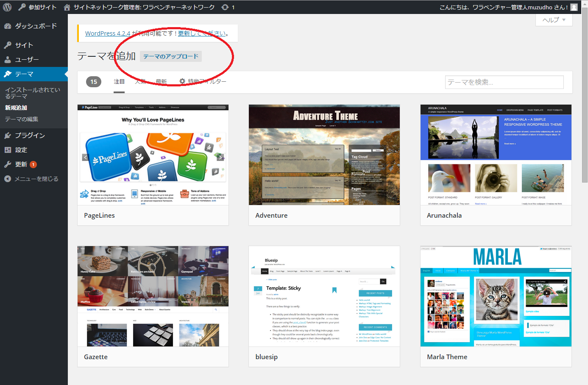Collapse sidebar with メニューを閉じる
This screenshot has height=385, width=588.
pos(34,179)
